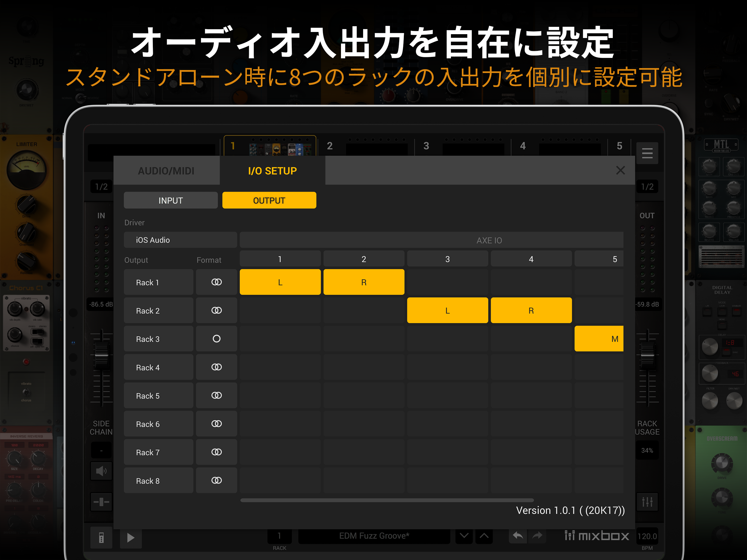Select rack slot 1 tab thumbnail
The height and width of the screenshot is (560, 747).
click(x=270, y=146)
